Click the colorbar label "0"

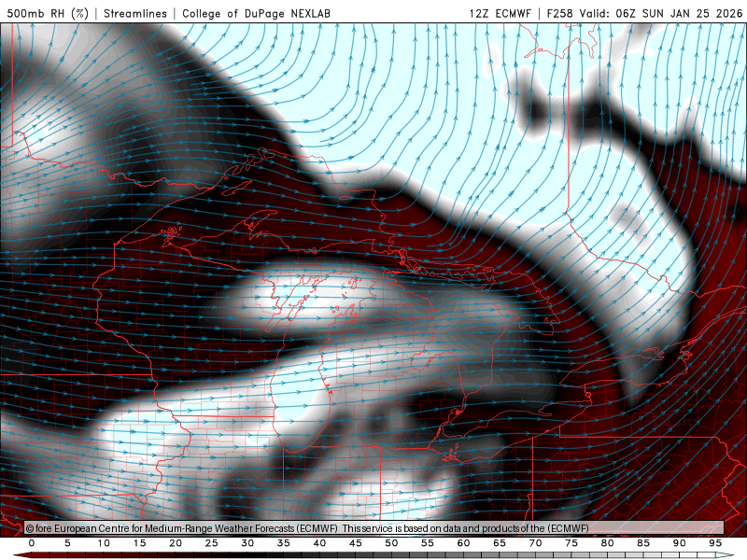(x=32, y=543)
